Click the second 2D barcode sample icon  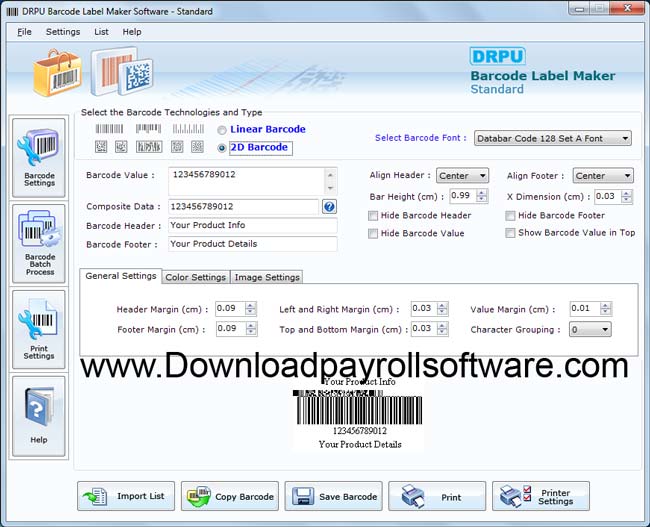point(121,146)
